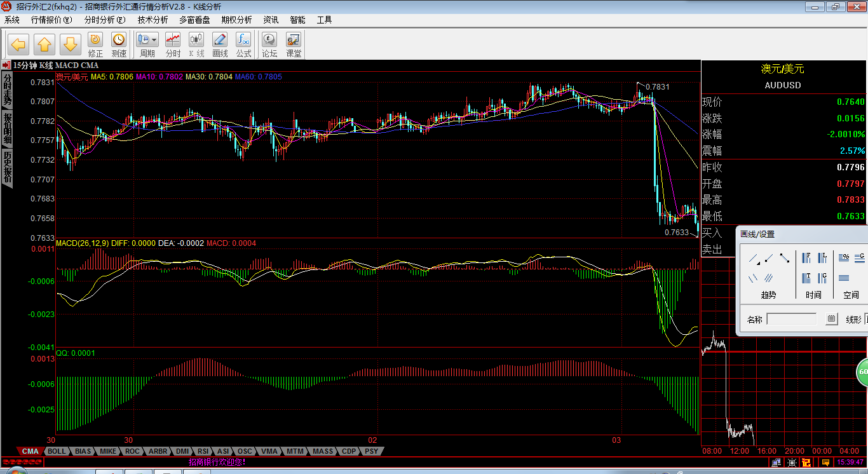Click the 修正 (correction) toolbar icon
Viewport: 868px width, 474px height.
[x=95, y=44]
